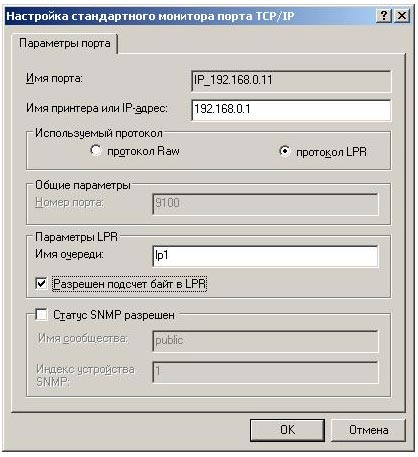Uncheck Разрешен подсчет байт в LPR
Image resolution: width=418 pixels, height=457 pixels.
(x=41, y=284)
